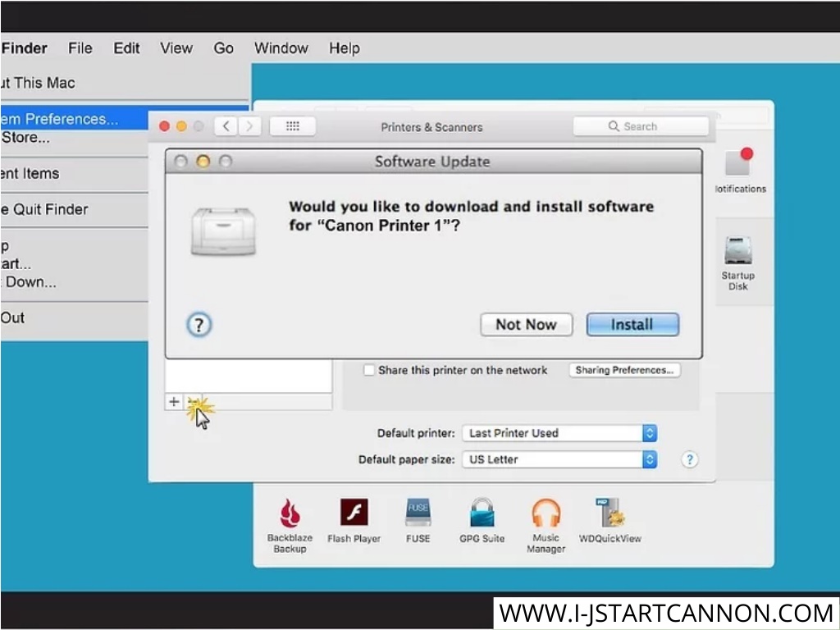Open the Help menu
The height and width of the screenshot is (630, 840).
tap(344, 48)
